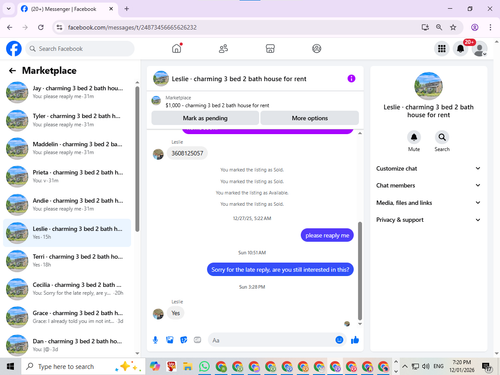Image resolution: width=500 pixels, height=375 pixels.
Task: Open the Windows Start menu
Action: pyautogui.click(x=10, y=367)
